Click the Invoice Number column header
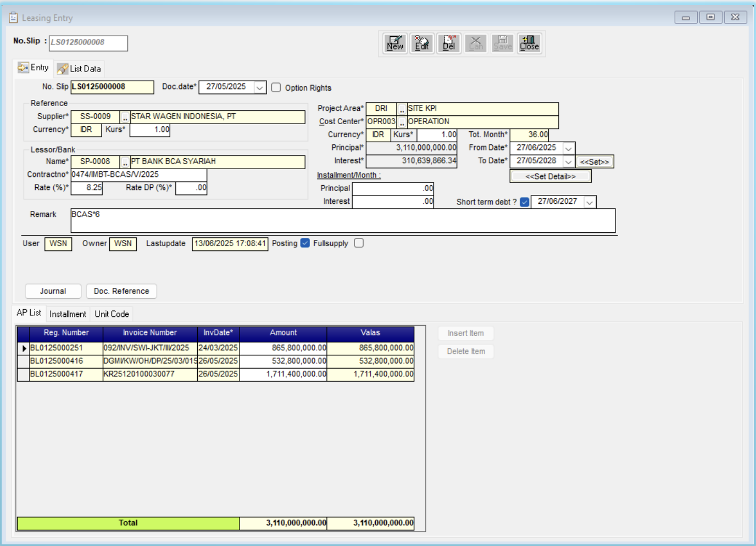The width and height of the screenshot is (756, 546). point(150,333)
